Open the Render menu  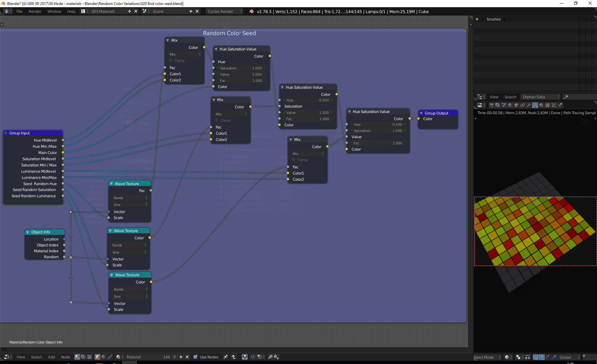(35, 12)
